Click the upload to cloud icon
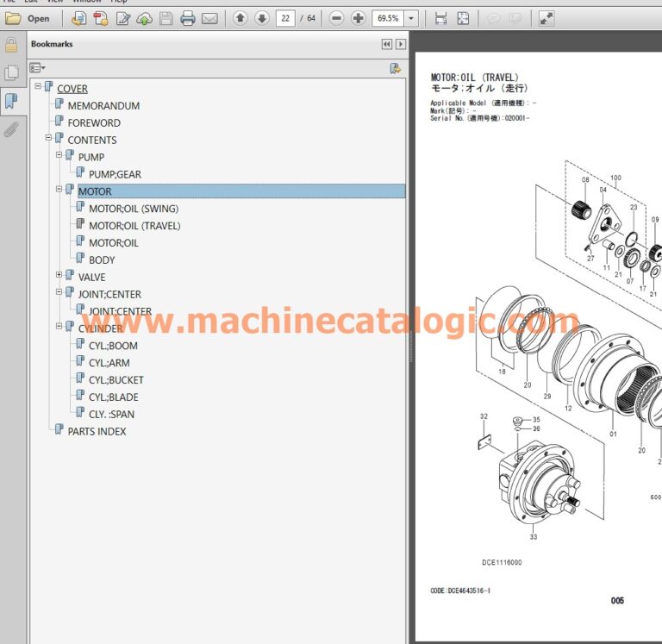The height and width of the screenshot is (644, 662). pyautogui.click(x=145, y=19)
